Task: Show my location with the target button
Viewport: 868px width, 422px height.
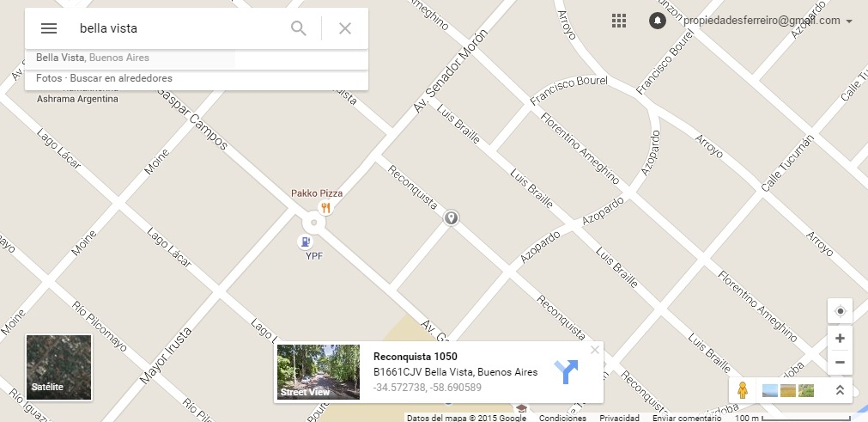Action: (840, 311)
